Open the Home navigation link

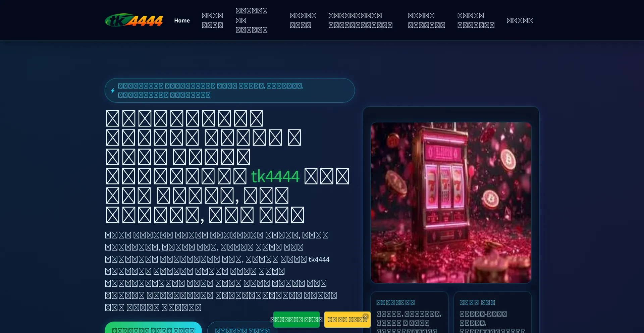click(x=182, y=20)
